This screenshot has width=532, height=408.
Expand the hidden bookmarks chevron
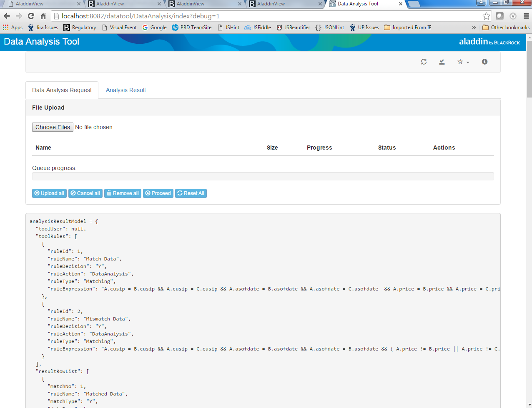(474, 28)
